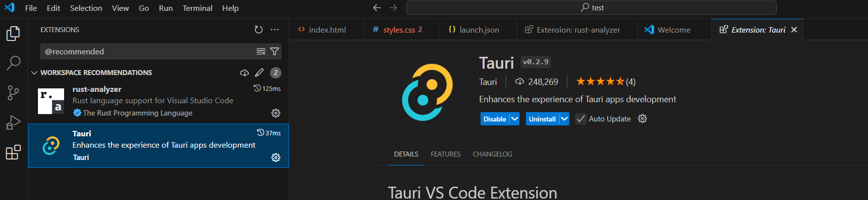Switch to the Details tab
868x200 pixels.
pyautogui.click(x=406, y=154)
